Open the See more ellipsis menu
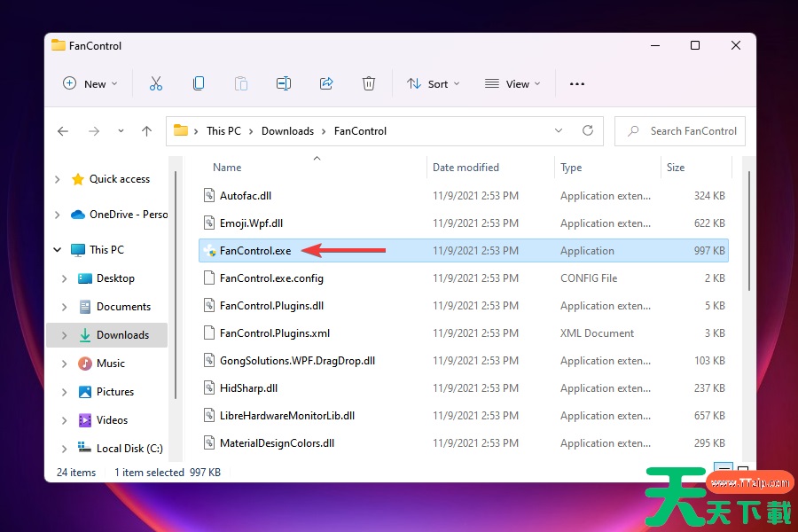This screenshot has height=532, width=798. click(577, 83)
